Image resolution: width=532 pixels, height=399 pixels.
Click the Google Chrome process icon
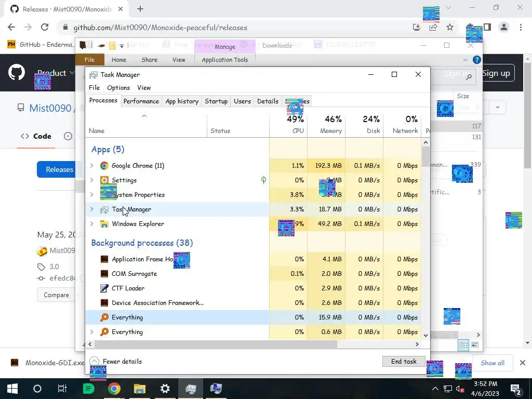104,166
